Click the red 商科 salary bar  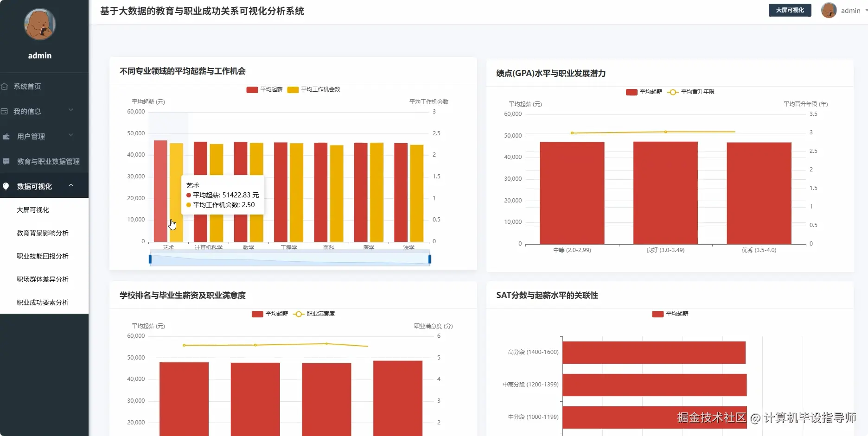[321, 192]
